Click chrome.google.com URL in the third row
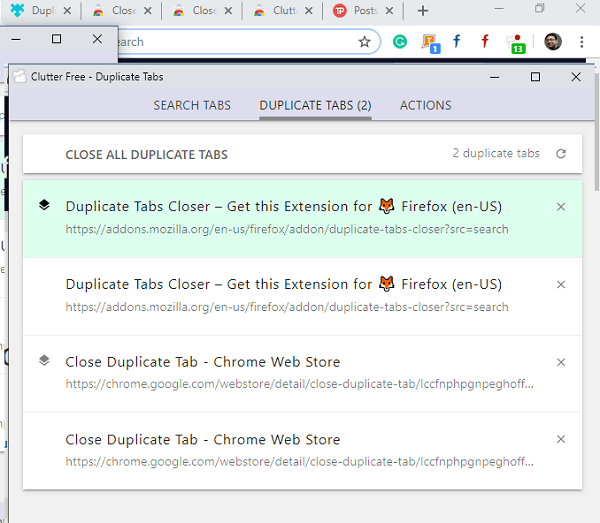Image resolution: width=600 pixels, height=523 pixels. click(299, 384)
